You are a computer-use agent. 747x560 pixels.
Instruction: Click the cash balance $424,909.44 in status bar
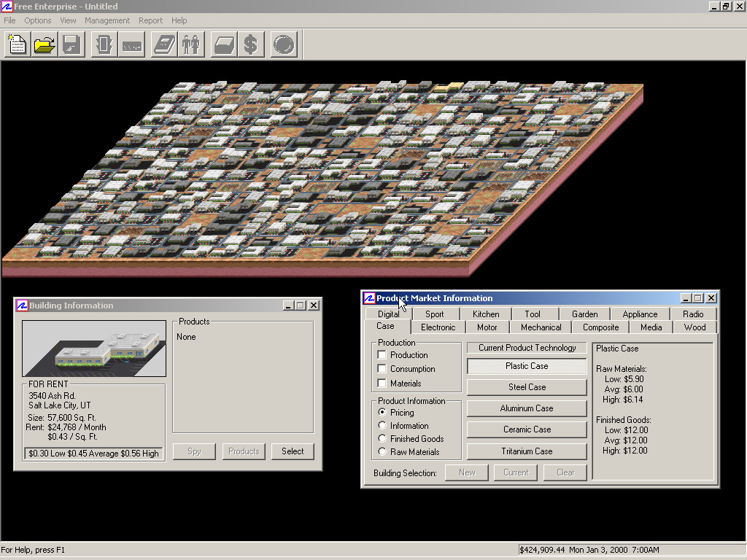click(x=542, y=550)
